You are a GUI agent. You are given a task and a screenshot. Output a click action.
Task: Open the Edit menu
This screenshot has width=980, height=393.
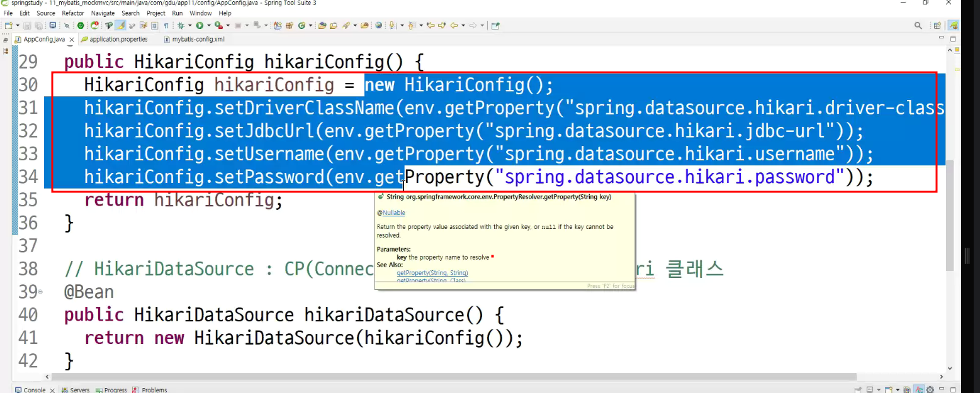[25, 13]
